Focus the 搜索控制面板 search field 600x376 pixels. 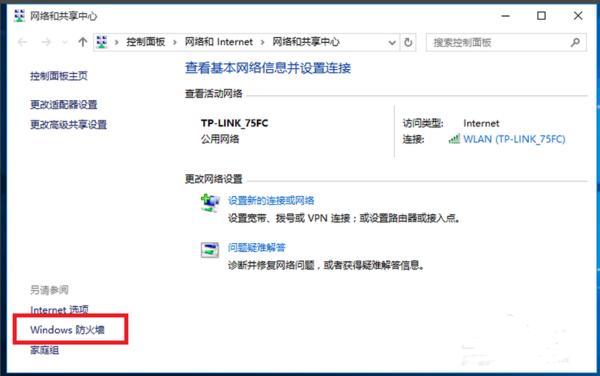[506, 42]
